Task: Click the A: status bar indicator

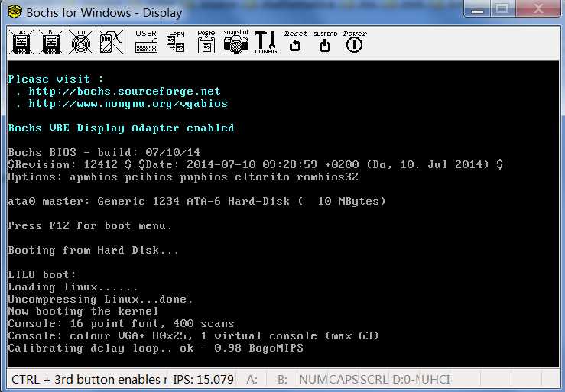Action: (252, 379)
